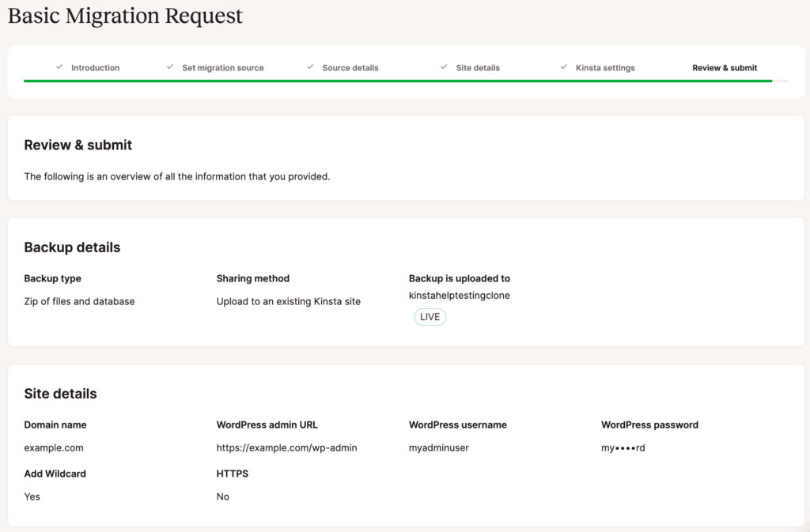The width and height of the screenshot is (810, 532).
Task: Click the LIVE environment badge
Action: 430,317
